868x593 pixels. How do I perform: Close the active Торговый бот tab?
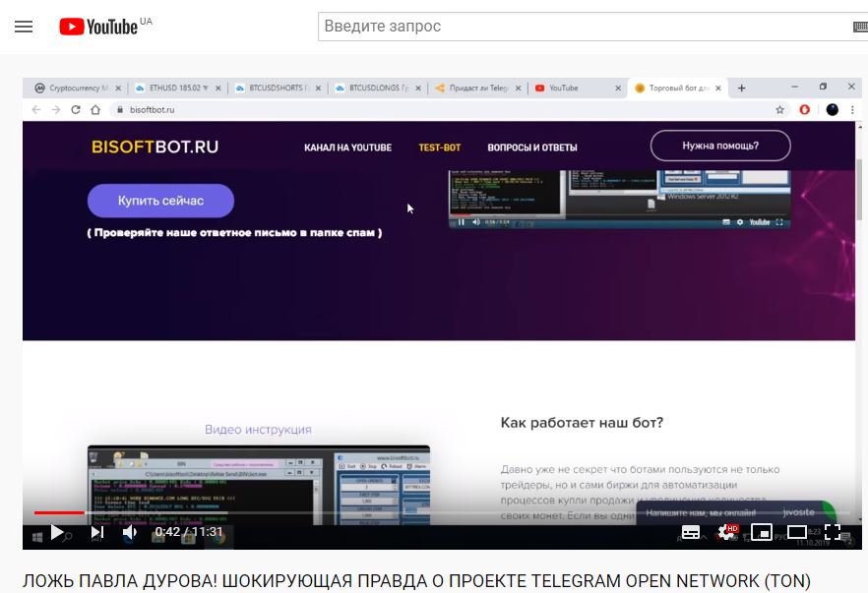[718, 88]
